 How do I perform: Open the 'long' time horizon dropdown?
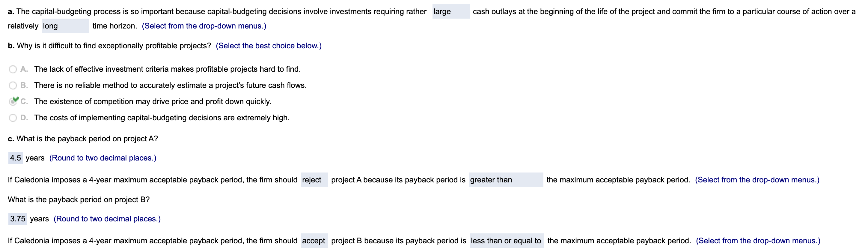65,25
